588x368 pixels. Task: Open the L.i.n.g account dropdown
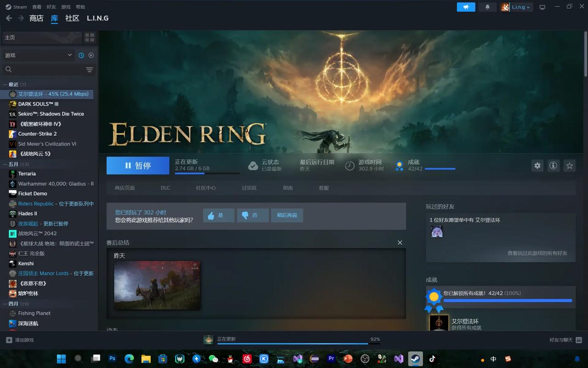coord(517,7)
